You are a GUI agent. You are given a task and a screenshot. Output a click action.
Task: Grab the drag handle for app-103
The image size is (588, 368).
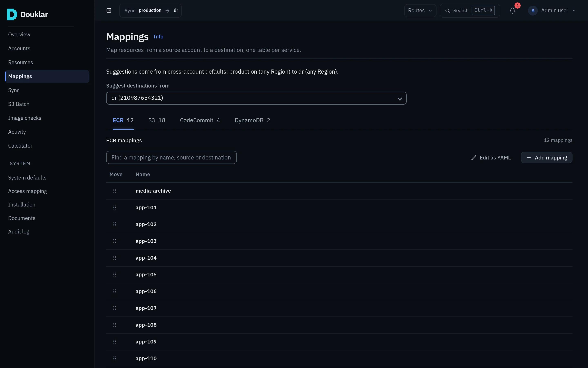(x=115, y=241)
